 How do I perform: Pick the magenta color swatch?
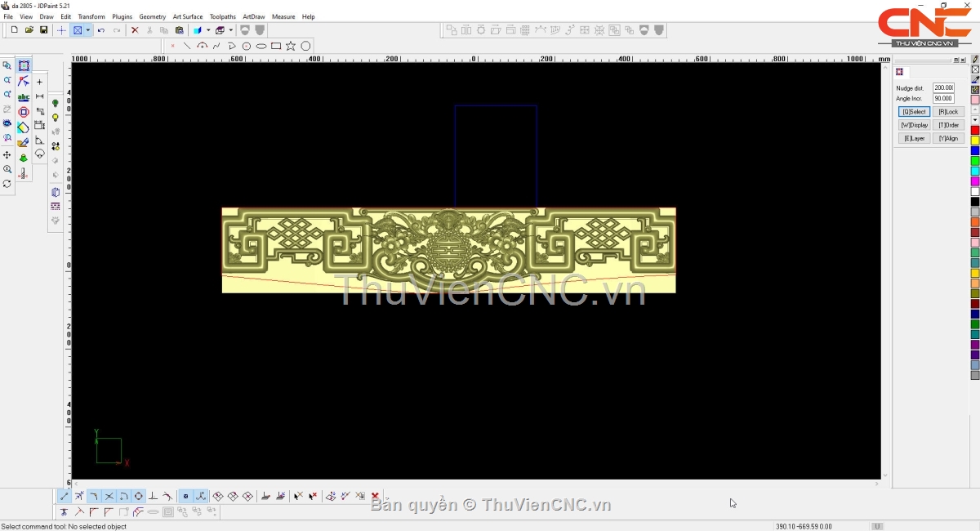pos(975,181)
